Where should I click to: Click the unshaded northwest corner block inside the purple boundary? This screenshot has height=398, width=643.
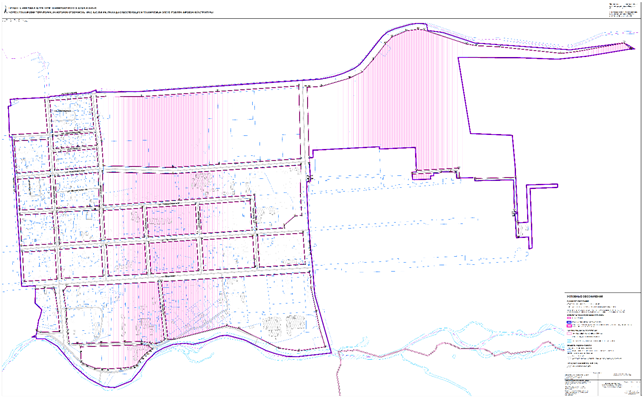click(x=27, y=116)
